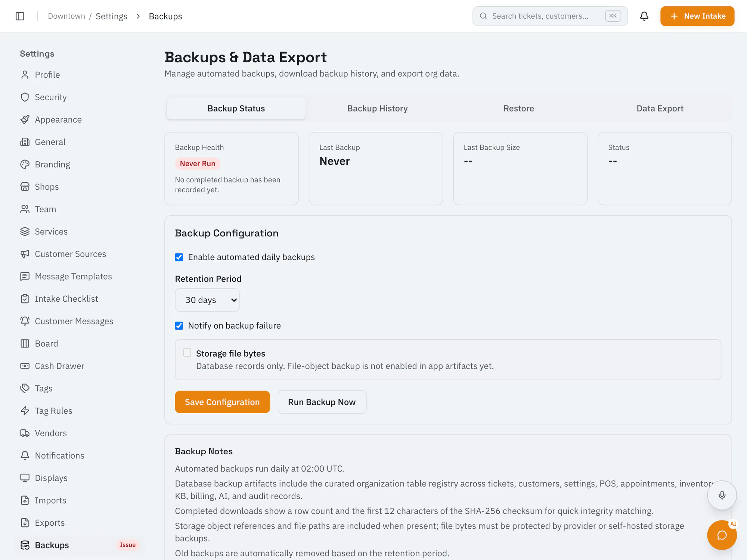Image resolution: width=747 pixels, height=560 pixels.
Task: Click Run Backup Now
Action: click(x=322, y=402)
